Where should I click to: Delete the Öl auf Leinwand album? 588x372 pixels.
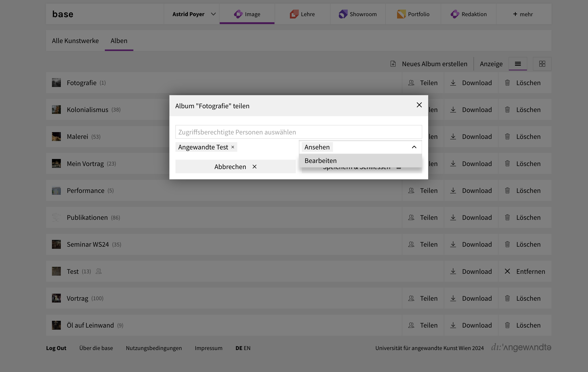[525, 325]
